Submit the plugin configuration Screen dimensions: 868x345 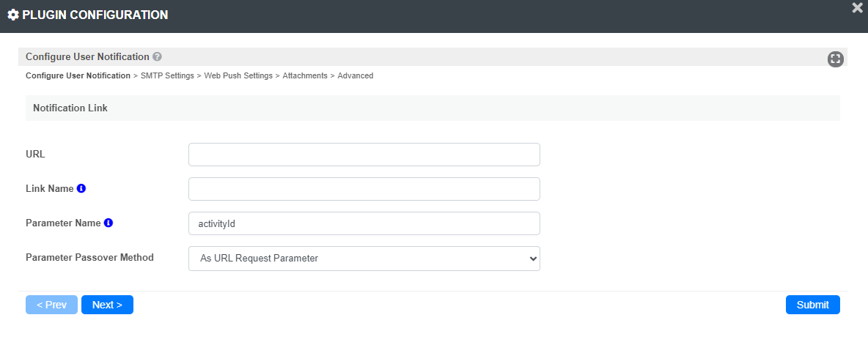pos(812,305)
